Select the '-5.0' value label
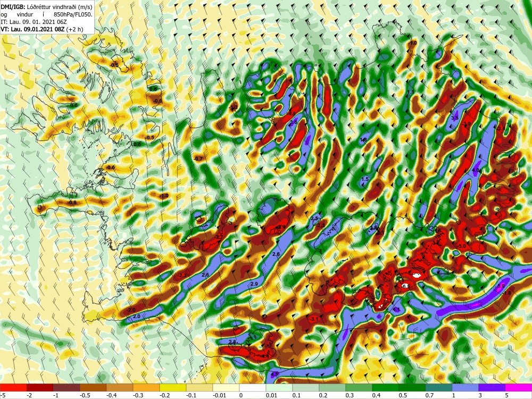 (x=462, y=246)
